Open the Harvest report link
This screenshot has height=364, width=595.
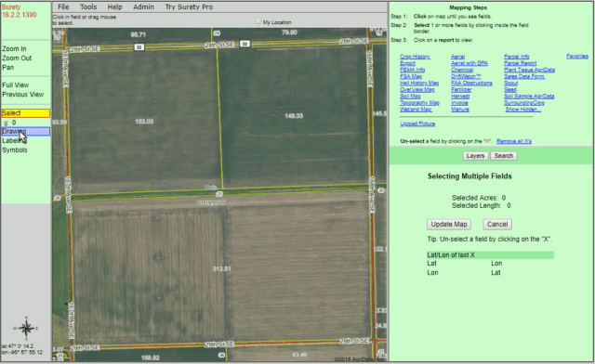pyautogui.click(x=460, y=96)
